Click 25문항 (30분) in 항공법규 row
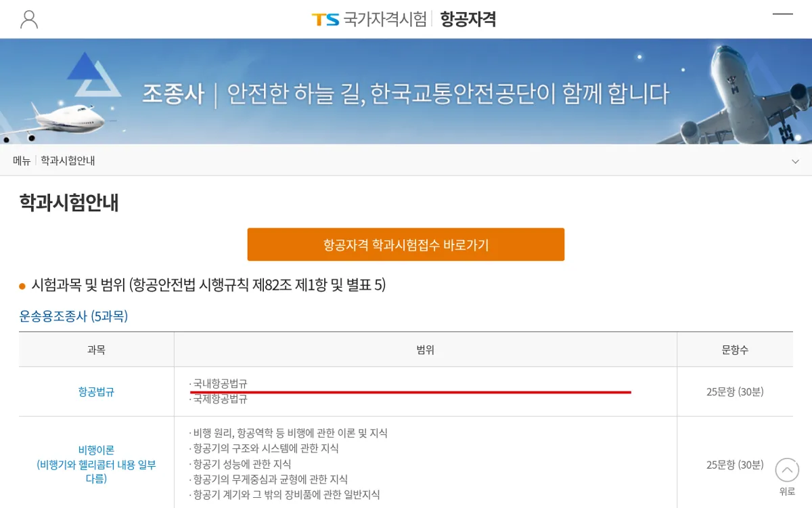812x508 pixels. pyautogui.click(x=735, y=391)
